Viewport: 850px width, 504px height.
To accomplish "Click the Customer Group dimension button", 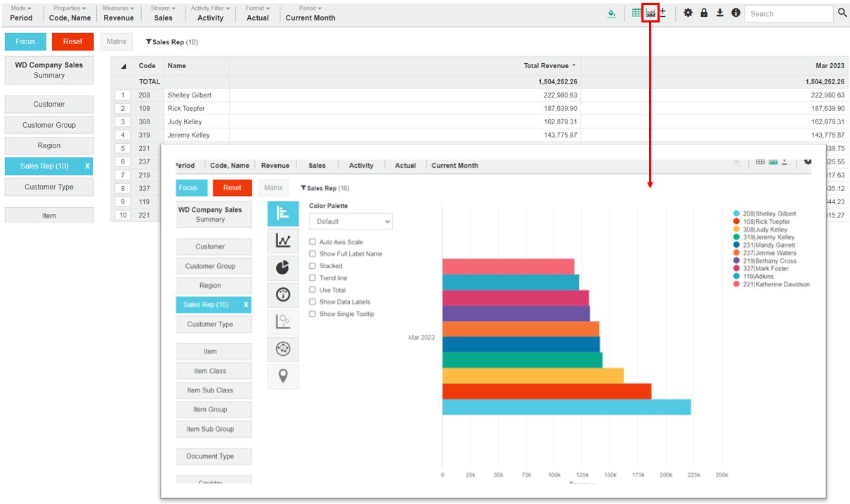I will point(49,125).
